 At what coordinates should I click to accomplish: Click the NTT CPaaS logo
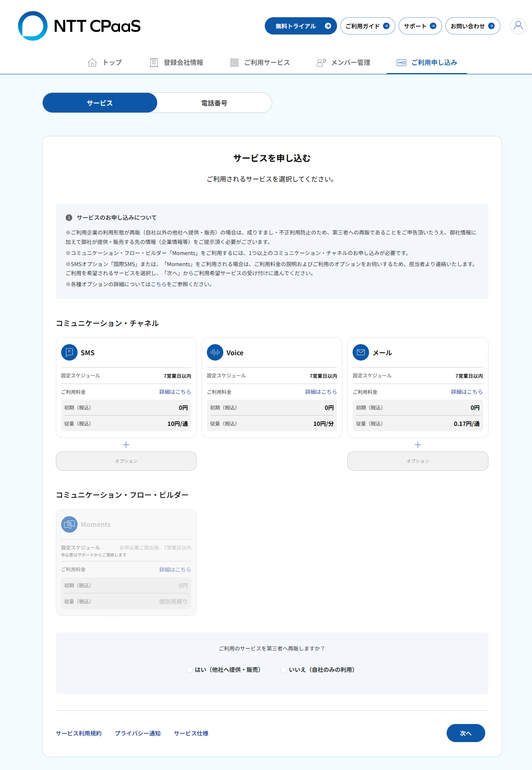click(x=79, y=26)
